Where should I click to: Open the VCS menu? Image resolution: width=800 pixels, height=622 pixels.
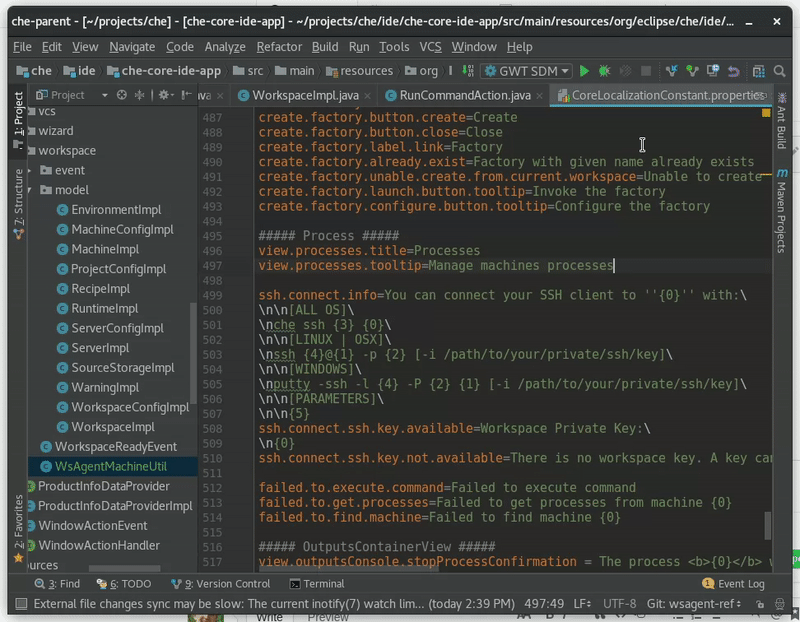click(430, 47)
